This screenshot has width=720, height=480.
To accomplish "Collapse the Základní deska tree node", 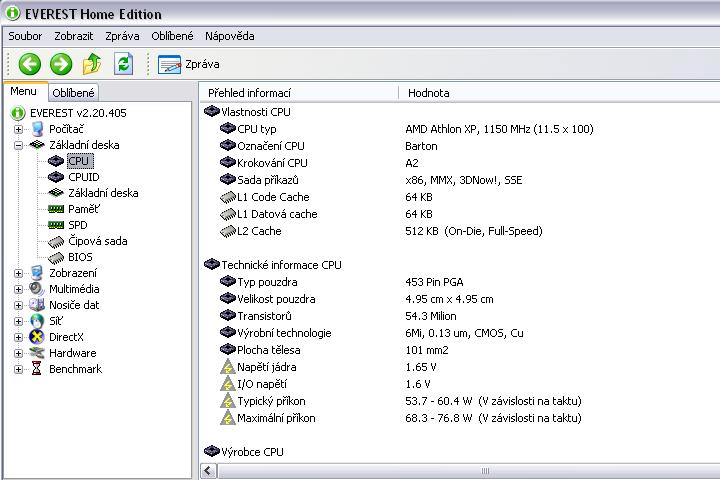I will pos(18,146).
